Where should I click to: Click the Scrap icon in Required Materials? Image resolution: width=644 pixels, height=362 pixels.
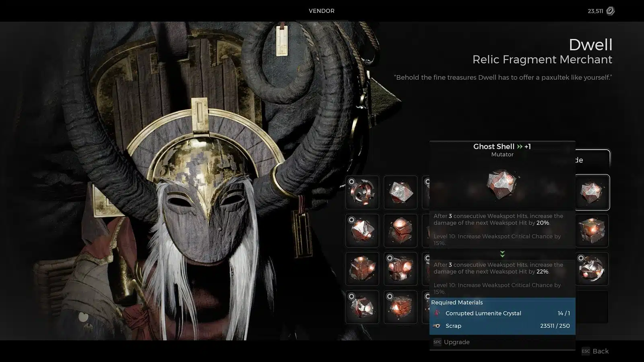(437, 326)
